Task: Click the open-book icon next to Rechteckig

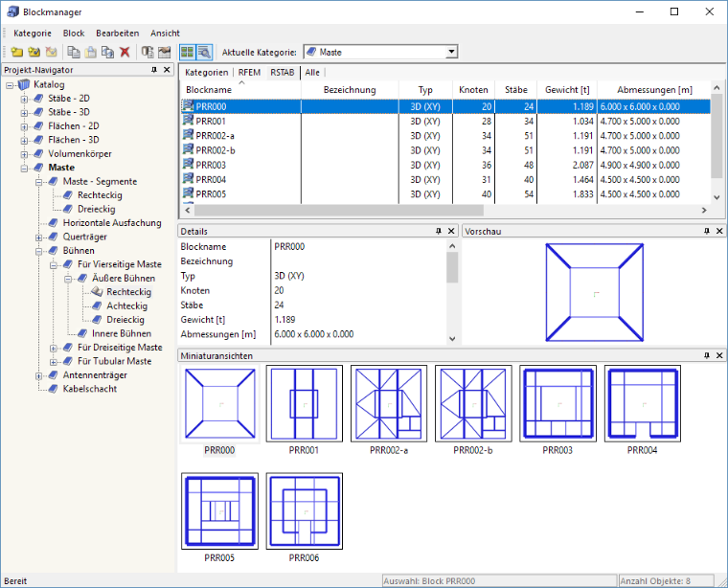Action: tap(97, 291)
